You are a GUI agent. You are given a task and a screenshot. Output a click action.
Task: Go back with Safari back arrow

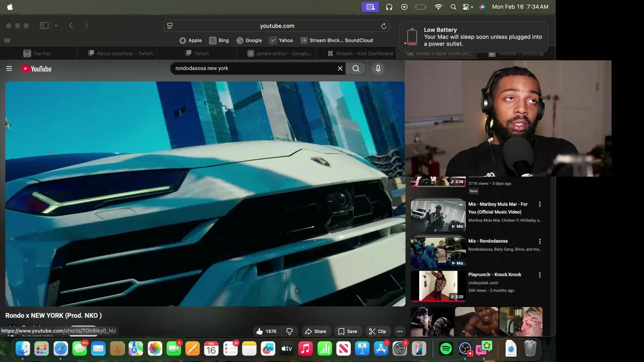tap(71, 26)
